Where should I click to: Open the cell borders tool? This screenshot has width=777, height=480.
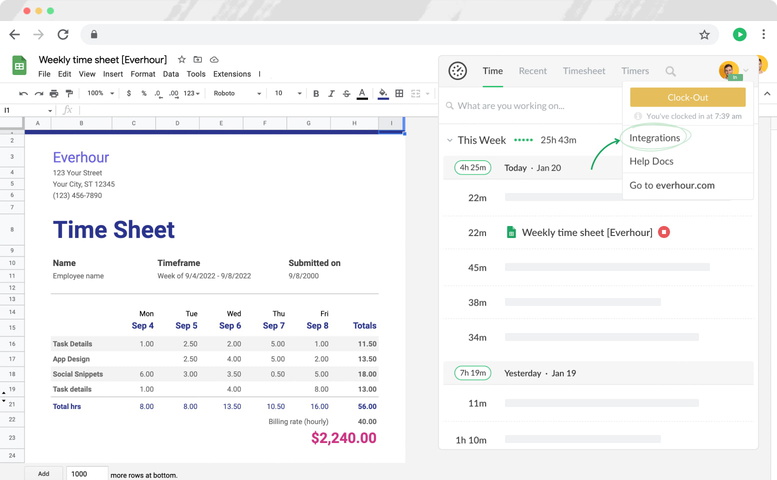[x=399, y=93]
